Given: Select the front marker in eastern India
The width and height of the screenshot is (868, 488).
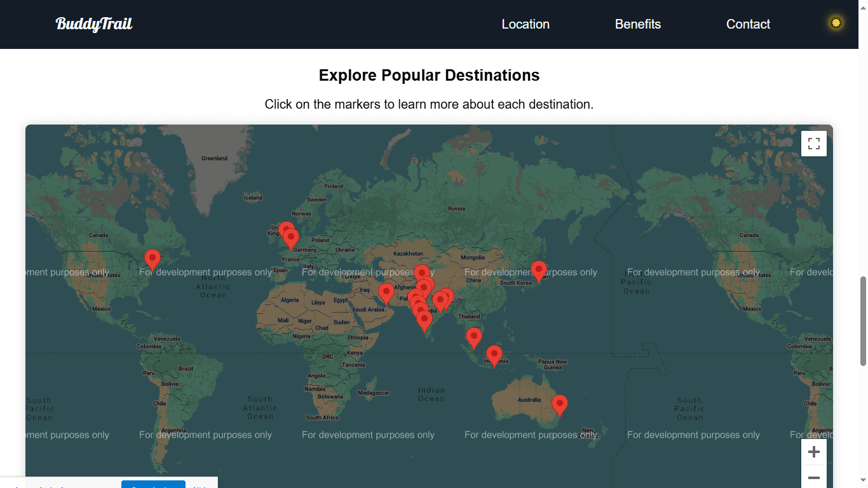Looking at the screenshot, I should [x=440, y=302].
